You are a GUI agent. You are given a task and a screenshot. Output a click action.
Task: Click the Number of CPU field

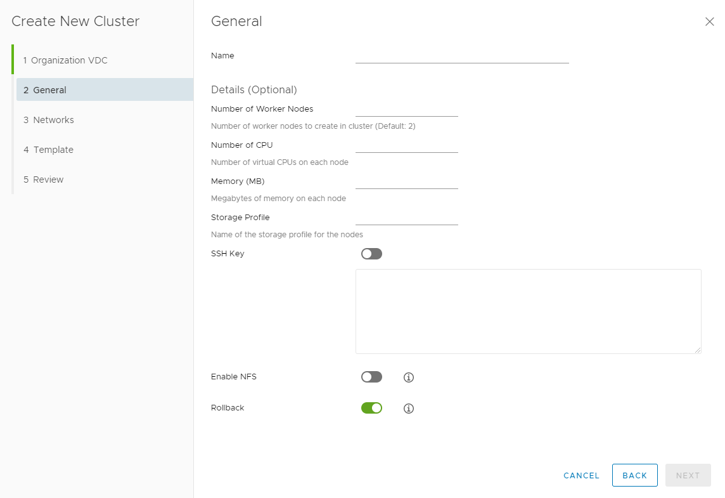point(406,144)
